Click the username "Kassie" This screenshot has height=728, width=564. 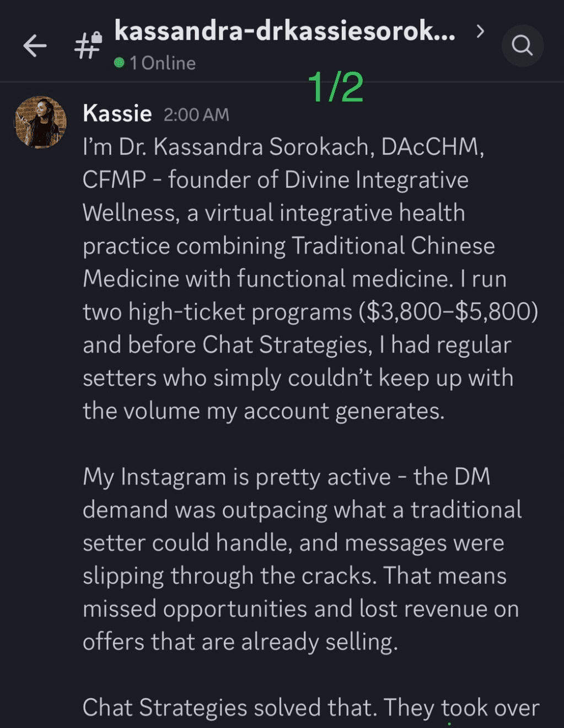(117, 114)
